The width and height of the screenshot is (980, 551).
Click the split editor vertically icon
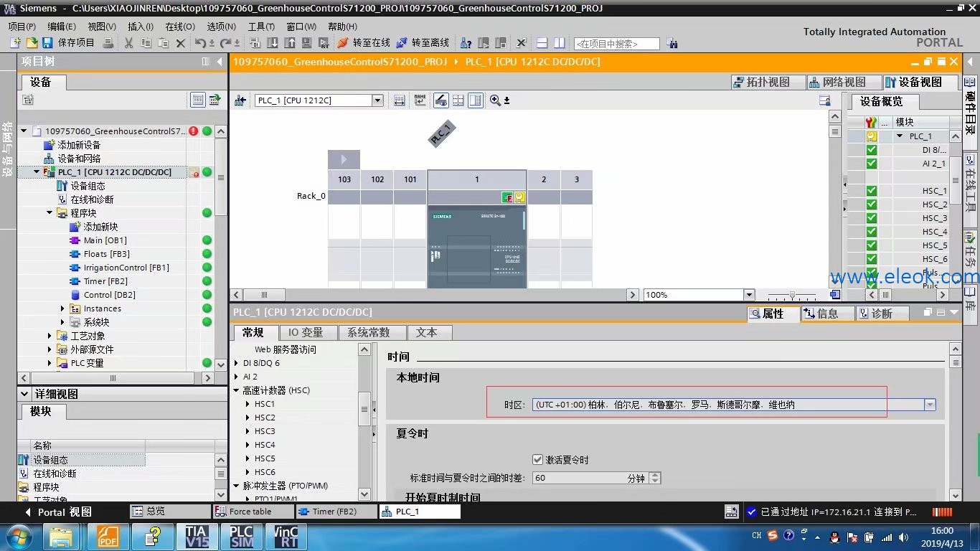click(560, 43)
